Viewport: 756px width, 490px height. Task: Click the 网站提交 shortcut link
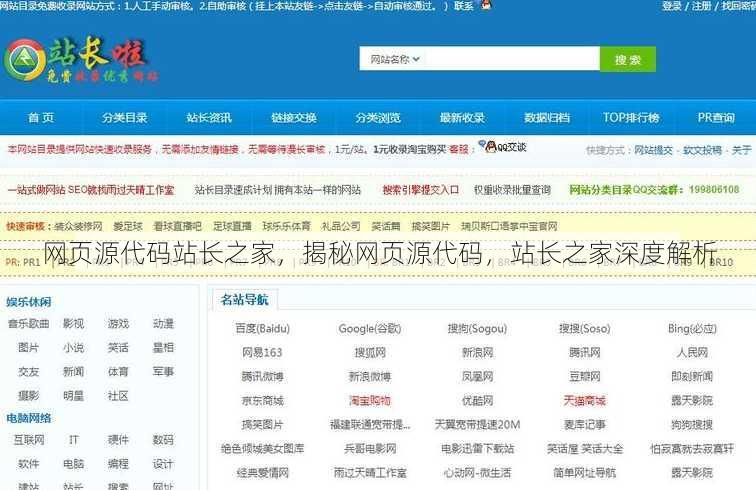[x=653, y=150]
